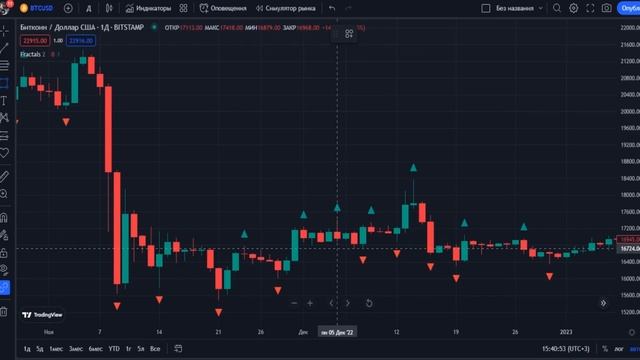
Task: Click the trash remove drawings icon
Action: pyautogui.click(x=4, y=312)
